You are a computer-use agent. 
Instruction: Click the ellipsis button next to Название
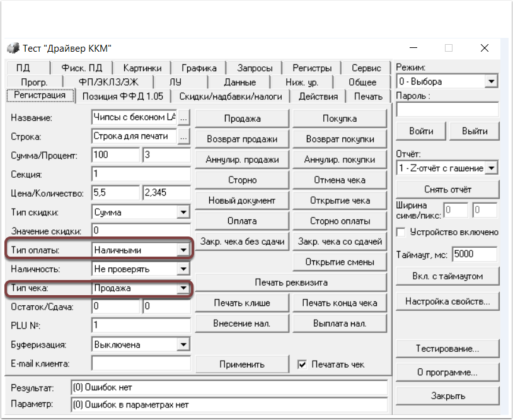pyautogui.click(x=183, y=117)
